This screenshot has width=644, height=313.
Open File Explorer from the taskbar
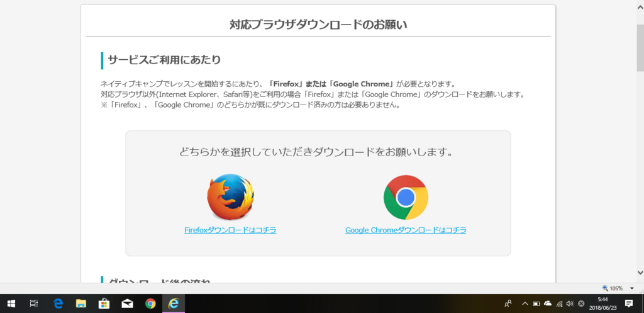coord(81,304)
